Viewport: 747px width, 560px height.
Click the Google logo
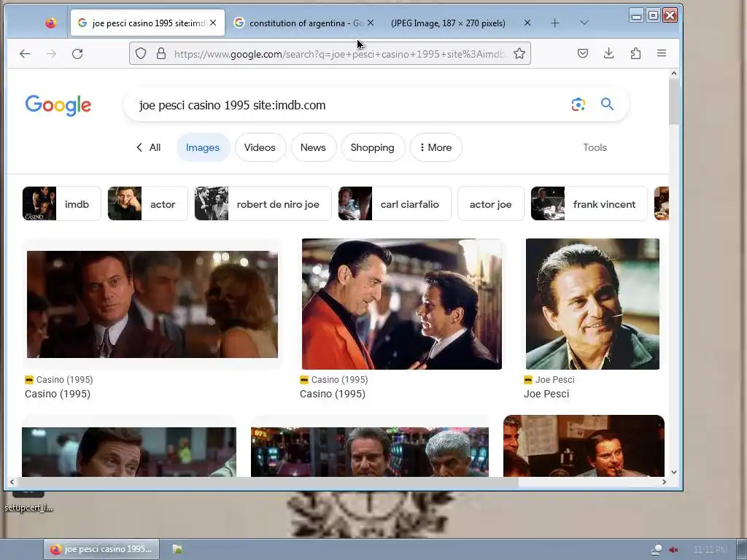(x=58, y=105)
